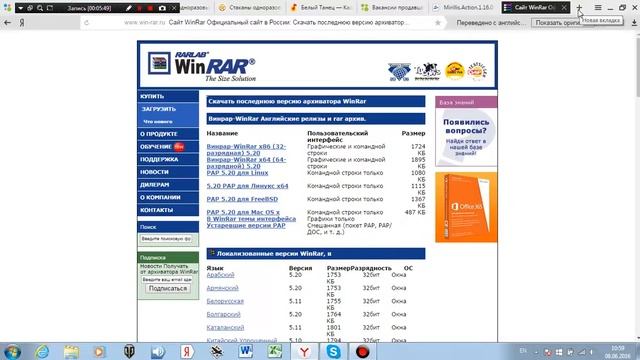Click the Yandex Я home button

coord(22,23)
